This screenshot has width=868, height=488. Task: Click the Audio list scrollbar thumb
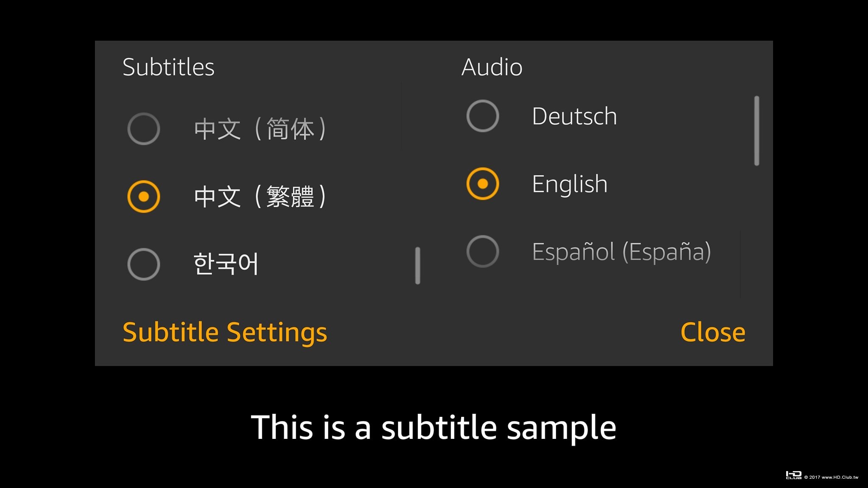pyautogui.click(x=757, y=131)
